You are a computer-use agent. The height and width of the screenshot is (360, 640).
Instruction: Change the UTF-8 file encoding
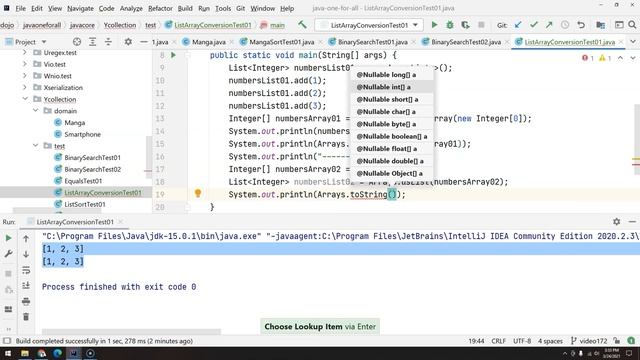pos(522,341)
